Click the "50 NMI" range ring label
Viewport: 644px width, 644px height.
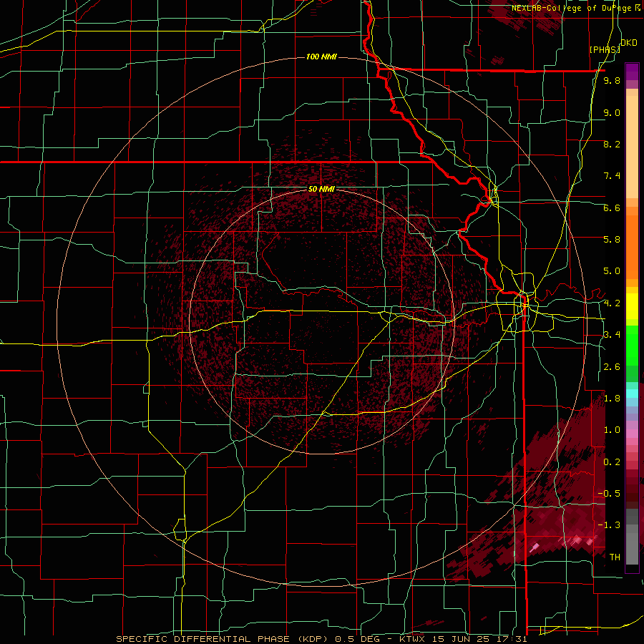(x=321, y=190)
